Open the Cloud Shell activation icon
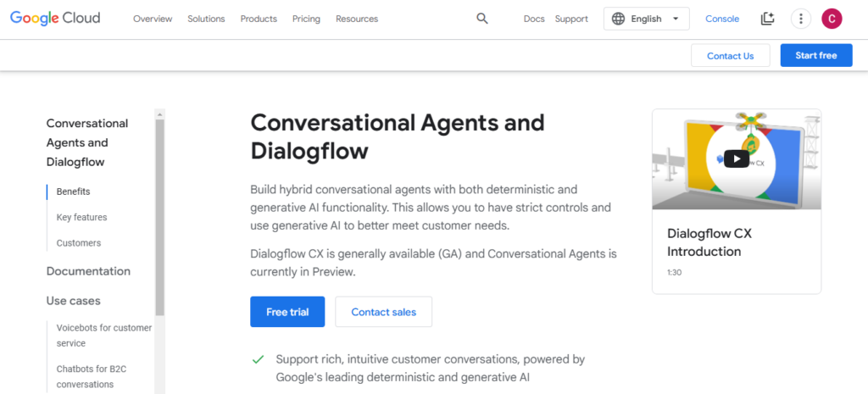Screen dimensions: 868x394 click(x=767, y=19)
